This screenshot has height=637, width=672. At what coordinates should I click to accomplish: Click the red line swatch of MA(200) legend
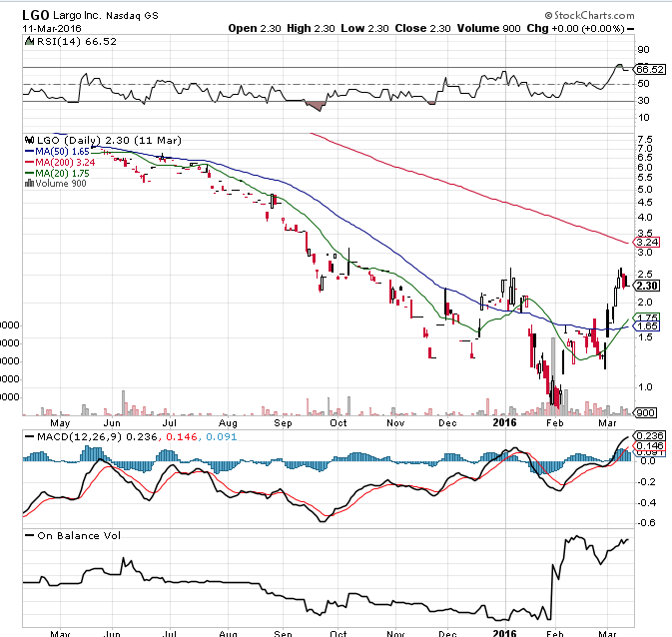click(x=30, y=162)
